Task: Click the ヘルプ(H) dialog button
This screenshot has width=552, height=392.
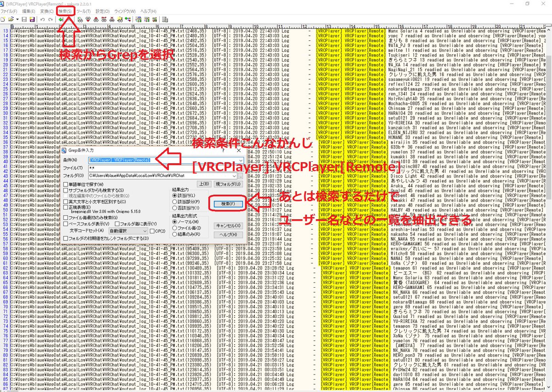Action: [x=228, y=234]
